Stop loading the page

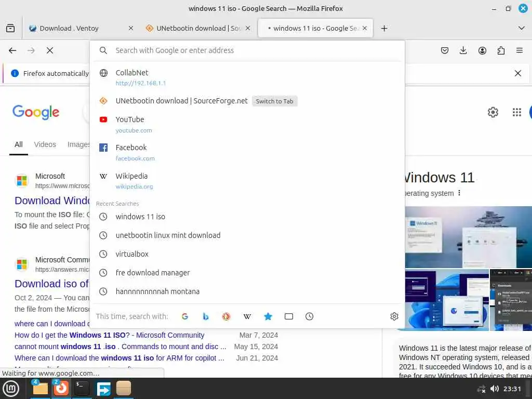[x=50, y=50]
